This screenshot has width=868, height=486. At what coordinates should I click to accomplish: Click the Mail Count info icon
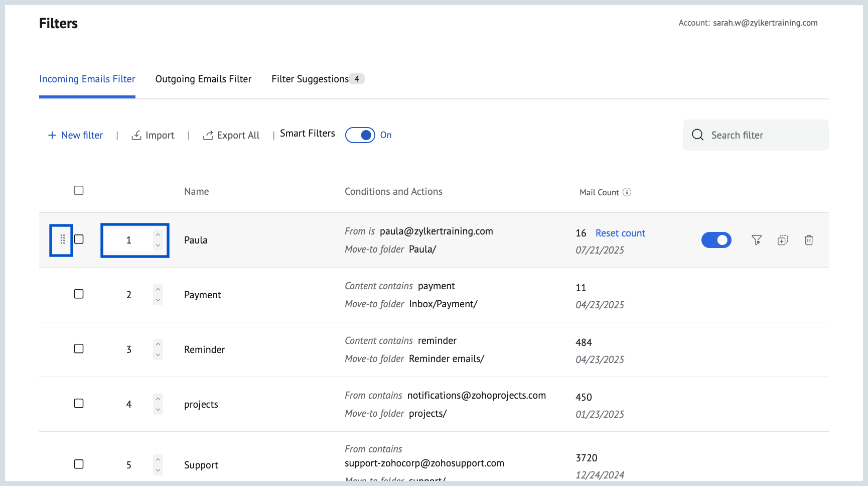coord(627,192)
